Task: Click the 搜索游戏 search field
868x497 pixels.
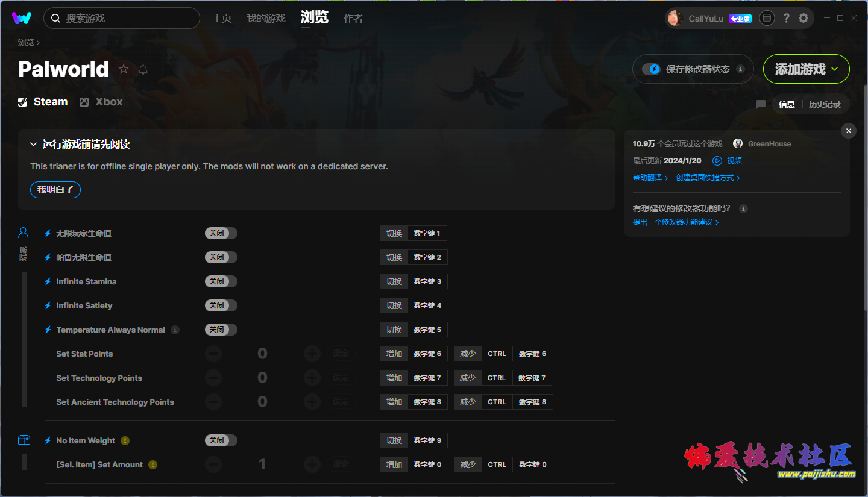Action: tap(122, 19)
